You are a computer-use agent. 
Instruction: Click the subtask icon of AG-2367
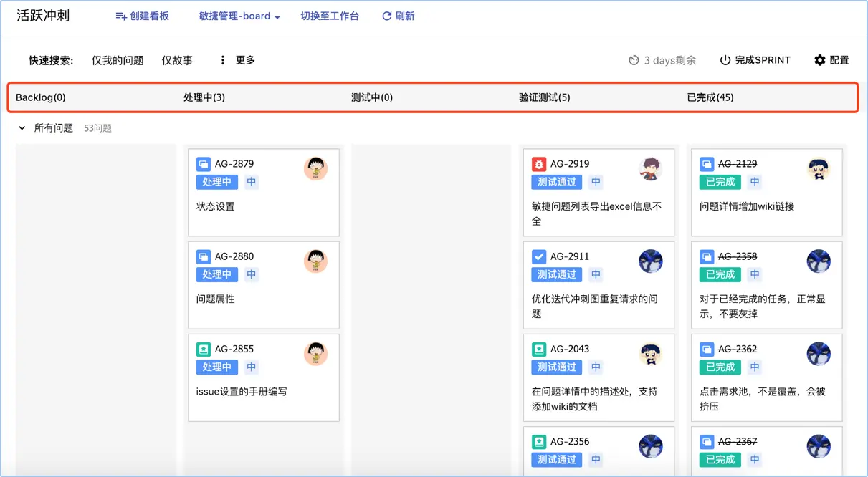coord(707,441)
